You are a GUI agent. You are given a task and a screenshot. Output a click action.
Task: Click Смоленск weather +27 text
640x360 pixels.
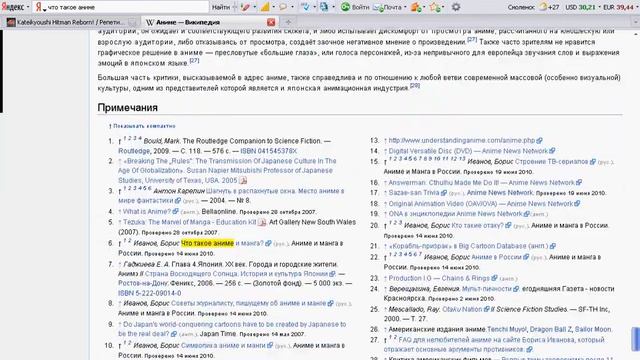coord(533,7)
